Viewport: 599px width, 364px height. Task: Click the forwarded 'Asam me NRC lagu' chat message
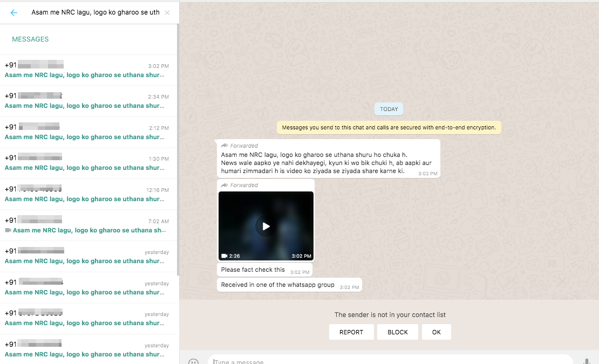click(x=329, y=159)
